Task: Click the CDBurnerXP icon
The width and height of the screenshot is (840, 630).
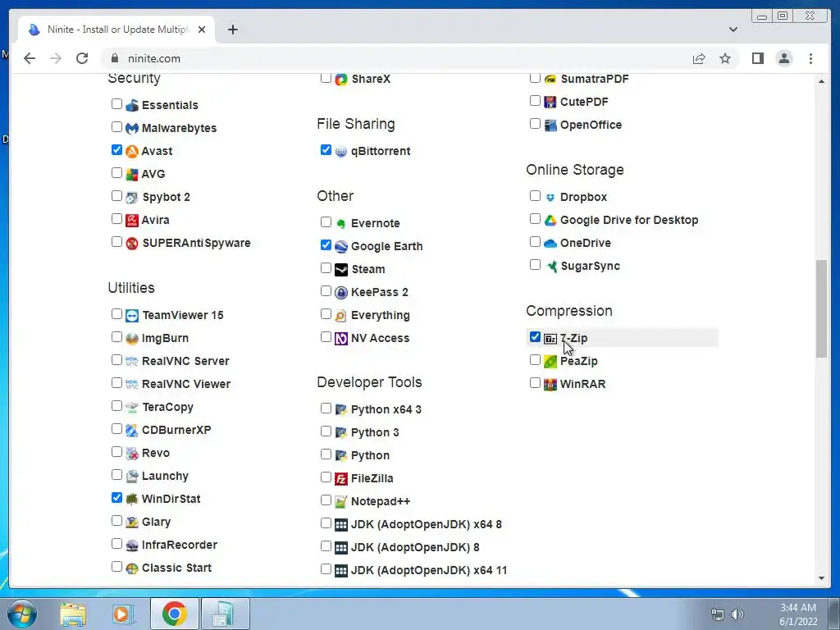Action: 132,430
